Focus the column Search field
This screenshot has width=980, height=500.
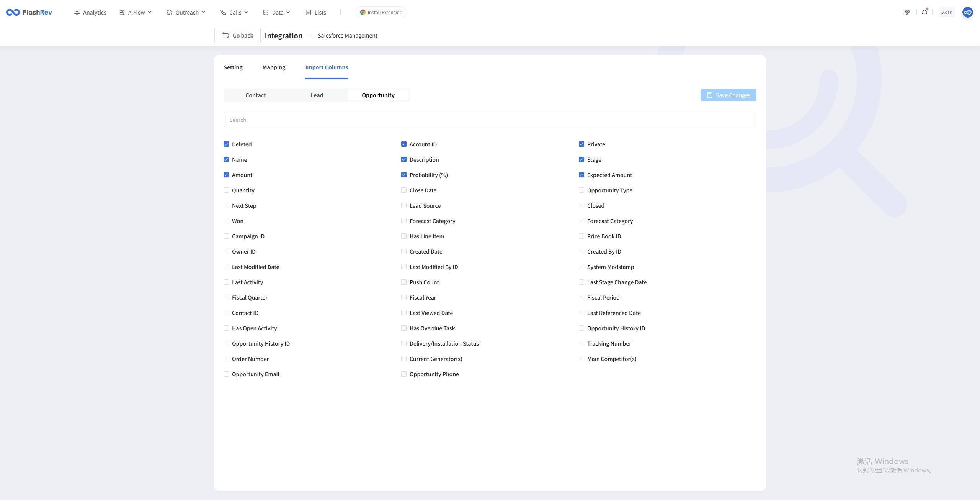[x=490, y=120]
